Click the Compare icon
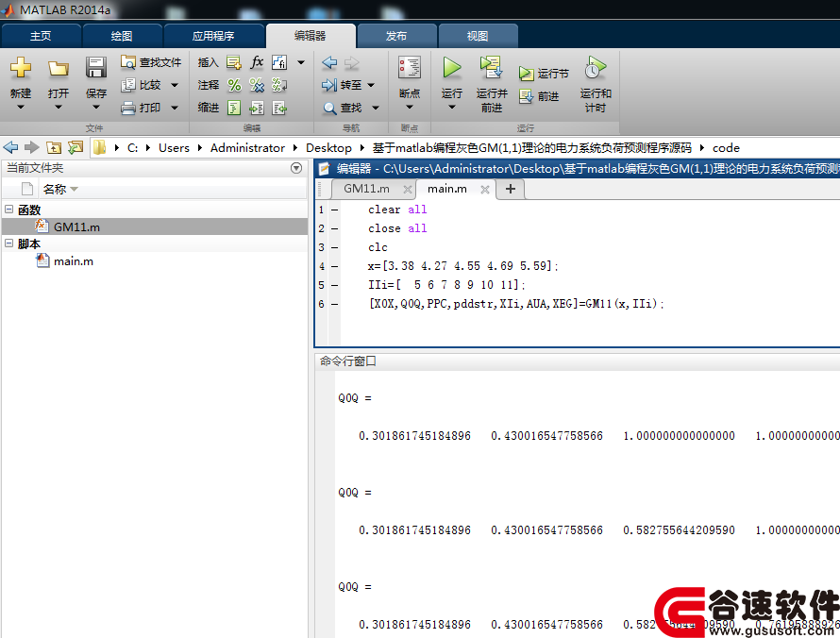 (x=128, y=85)
